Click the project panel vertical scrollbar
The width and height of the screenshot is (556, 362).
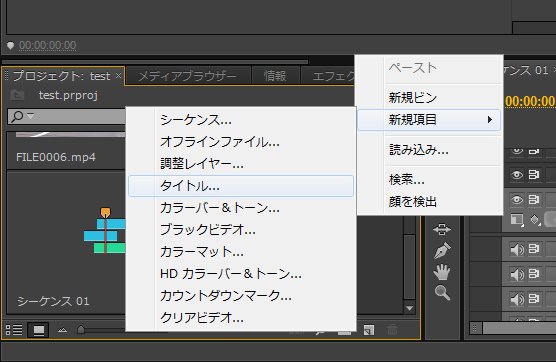coord(410,267)
